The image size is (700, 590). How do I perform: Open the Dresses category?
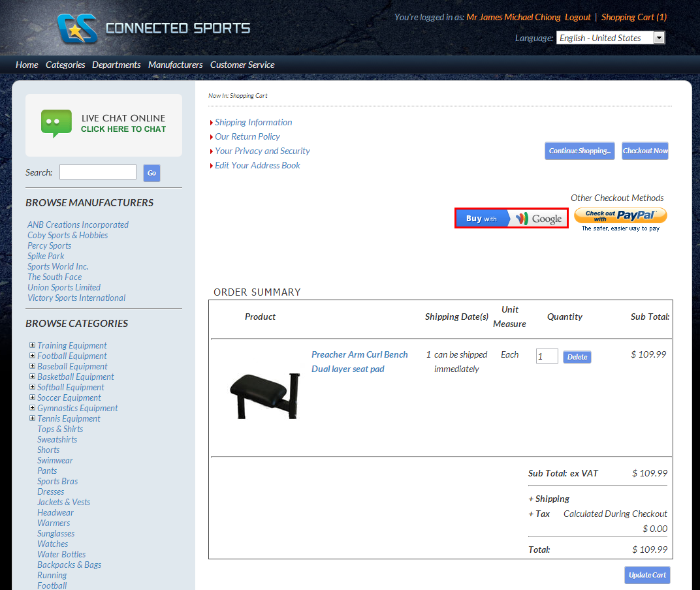50,491
